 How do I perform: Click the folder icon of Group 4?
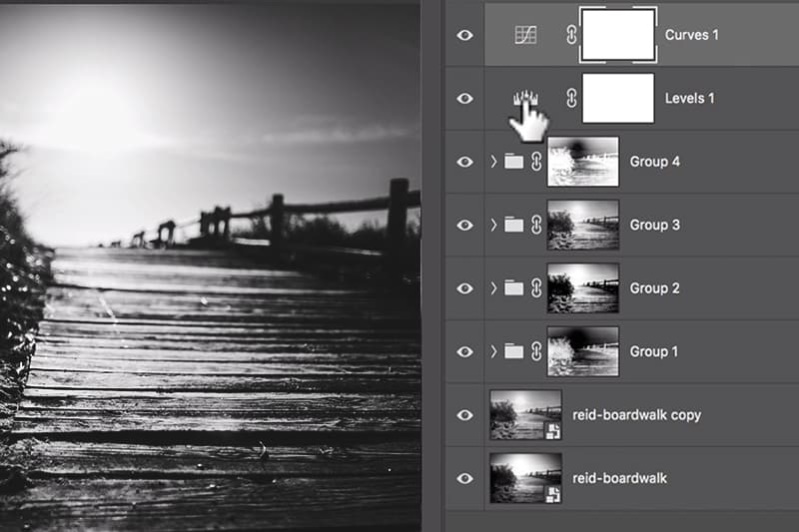pyautogui.click(x=513, y=162)
